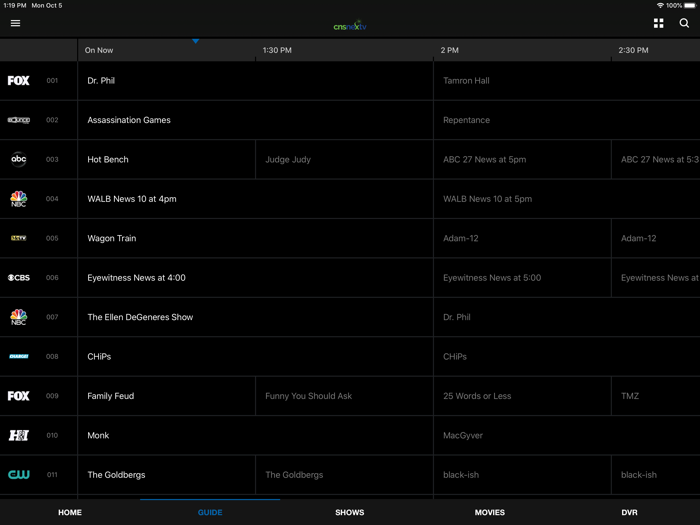Open Judge Judy program
Screen dimensions: 700x525
click(344, 159)
